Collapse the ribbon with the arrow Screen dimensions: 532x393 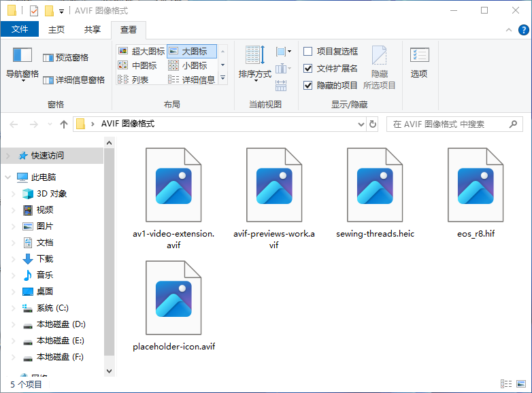(509, 30)
